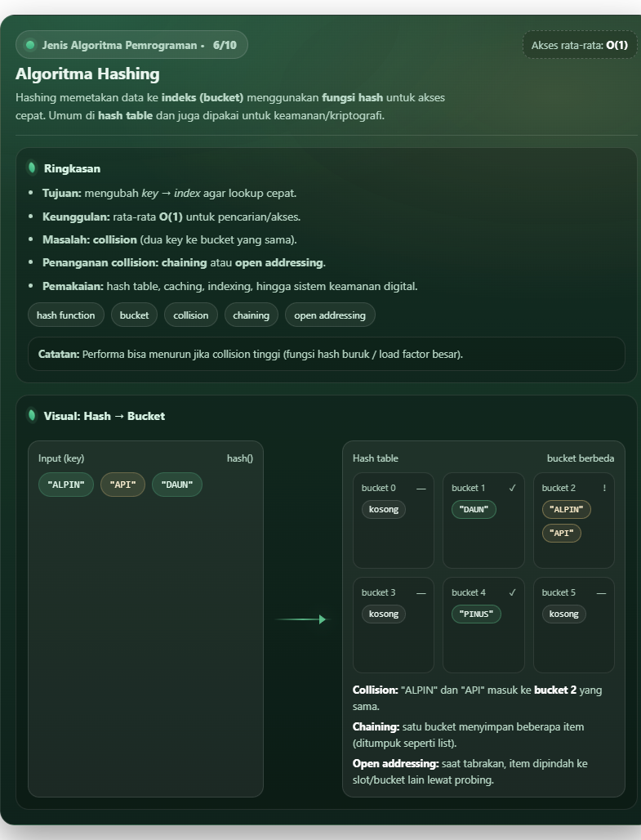The width and height of the screenshot is (641, 840).
Task: Click the checkmark icon on bucket 4
Action: coord(512,592)
